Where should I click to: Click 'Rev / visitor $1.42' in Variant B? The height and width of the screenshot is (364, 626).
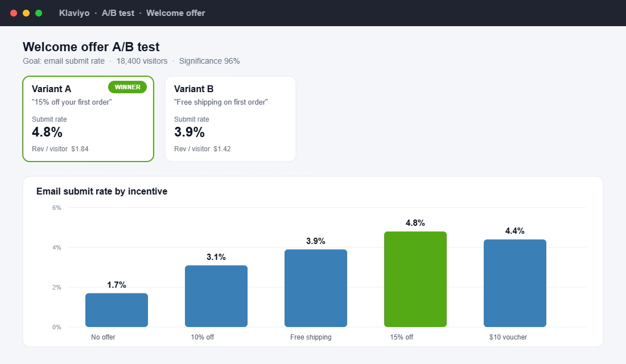pyautogui.click(x=203, y=149)
